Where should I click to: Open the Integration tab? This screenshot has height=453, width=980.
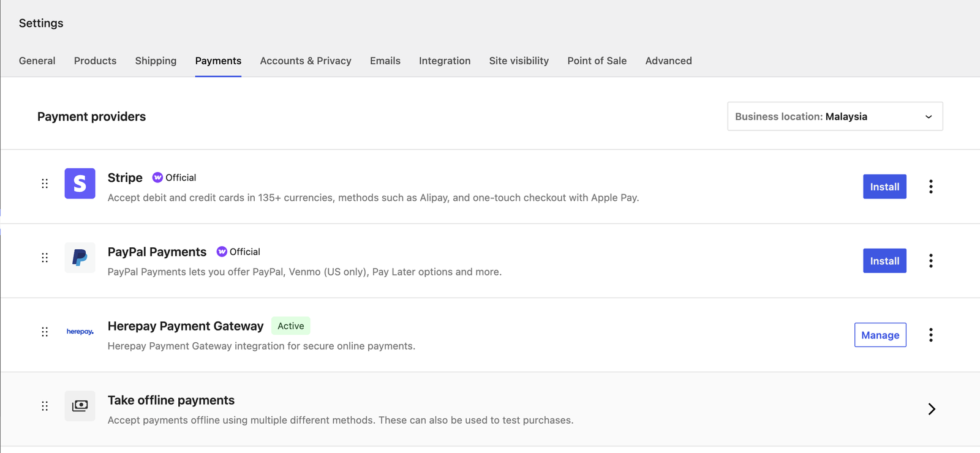(x=445, y=61)
